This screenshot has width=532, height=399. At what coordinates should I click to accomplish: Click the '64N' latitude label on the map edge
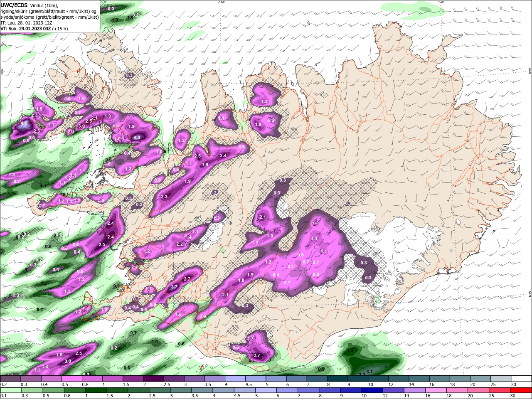pyautogui.click(x=530, y=294)
